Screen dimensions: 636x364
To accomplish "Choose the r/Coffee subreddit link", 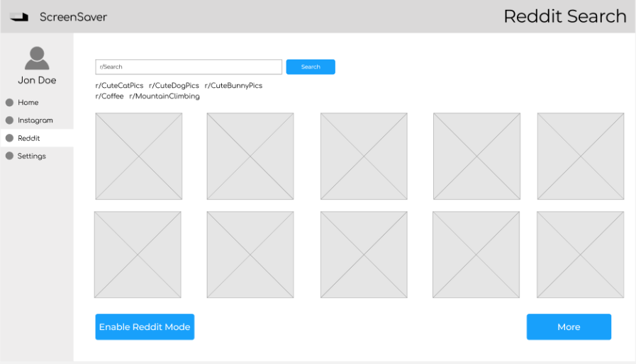I will click(109, 96).
